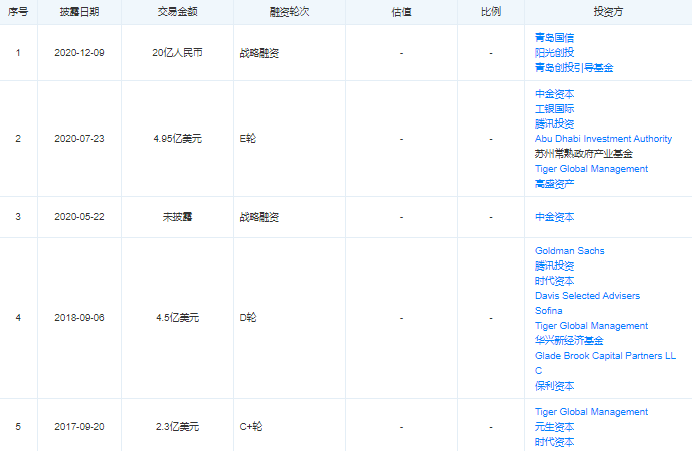Open the 青岛创投引导基金 investor link
Screen dimensions: 692x451
(574, 68)
